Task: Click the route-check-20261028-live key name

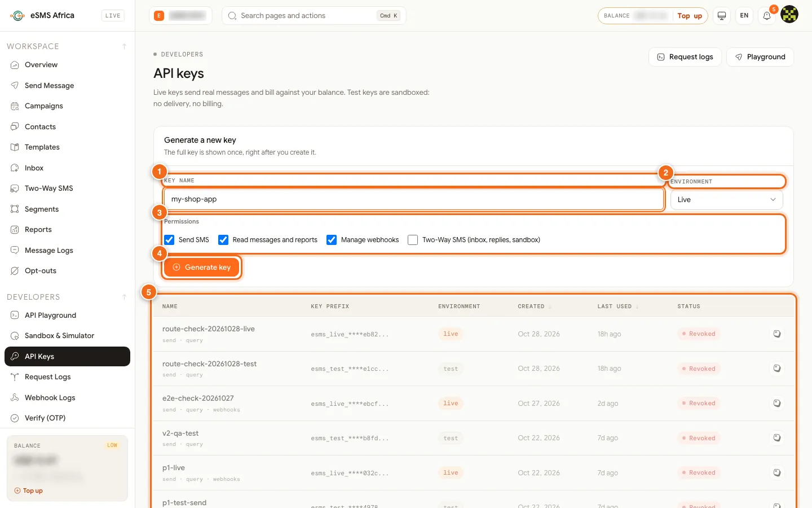Action: tap(209, 329)
